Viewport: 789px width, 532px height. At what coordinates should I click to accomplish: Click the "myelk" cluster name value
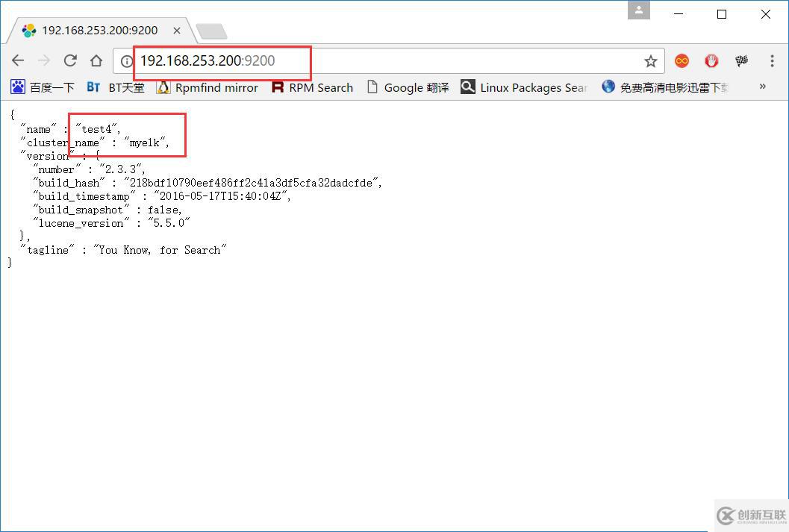(146, 143)
